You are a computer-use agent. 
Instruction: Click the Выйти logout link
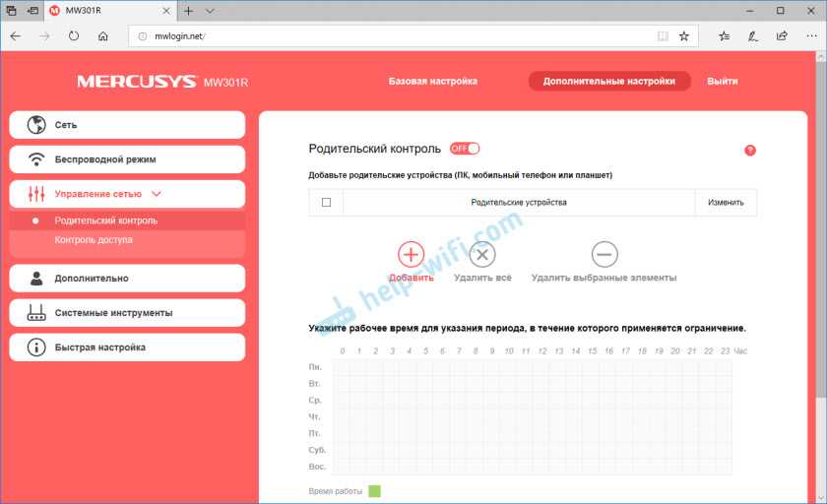click(x=722, y=82)
